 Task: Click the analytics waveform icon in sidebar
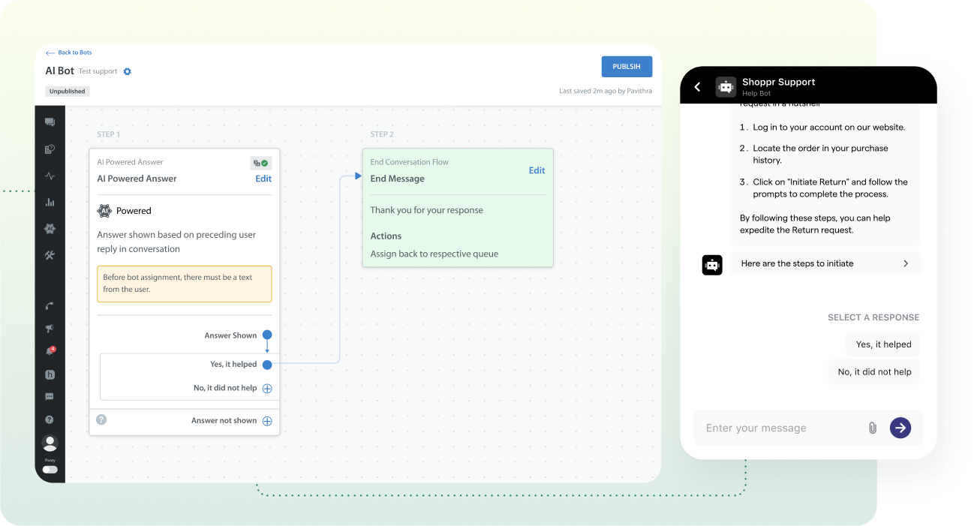[50, 176]
